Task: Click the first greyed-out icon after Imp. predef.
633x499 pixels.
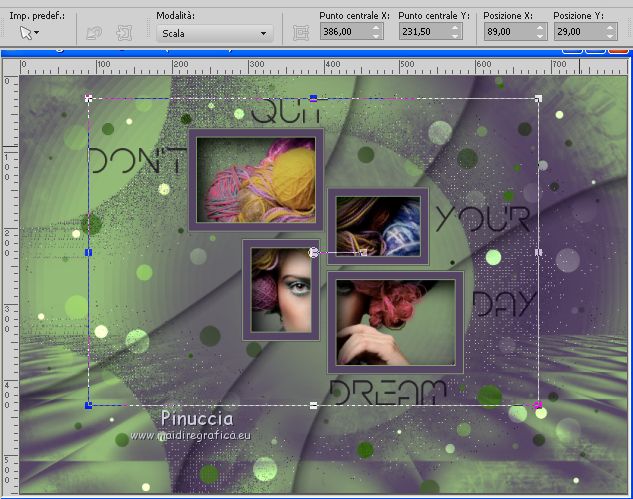Action: tap(94, 33)
